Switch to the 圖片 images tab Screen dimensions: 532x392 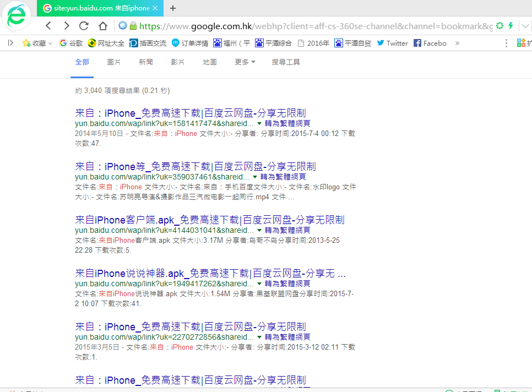tap(114, 62)
